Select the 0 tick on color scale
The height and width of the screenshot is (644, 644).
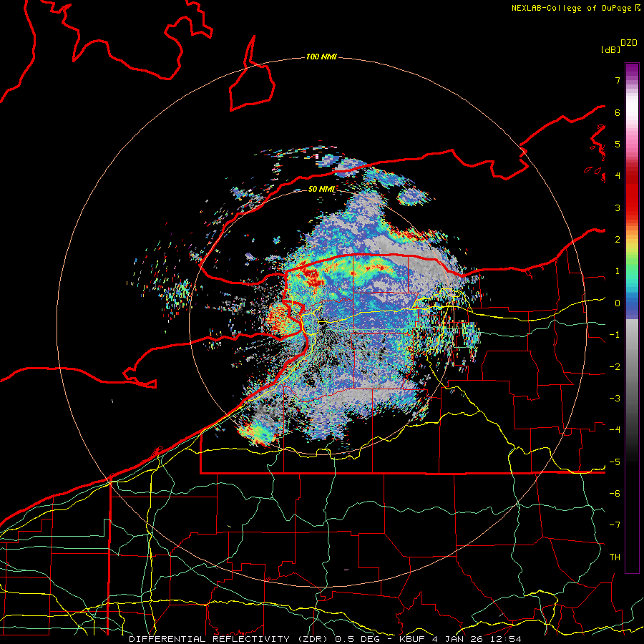click(618, 303)
